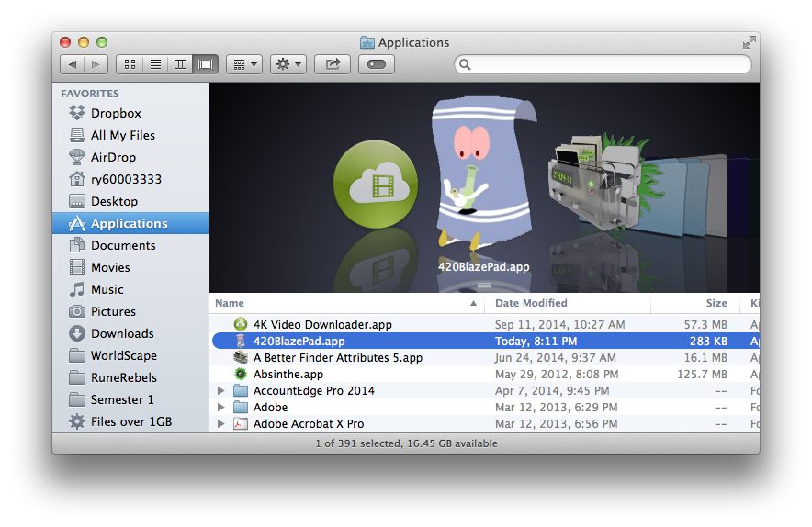This screenshot has height=527, width=812.
Task: Open Music in the sidebar
Action: point(130,289)
